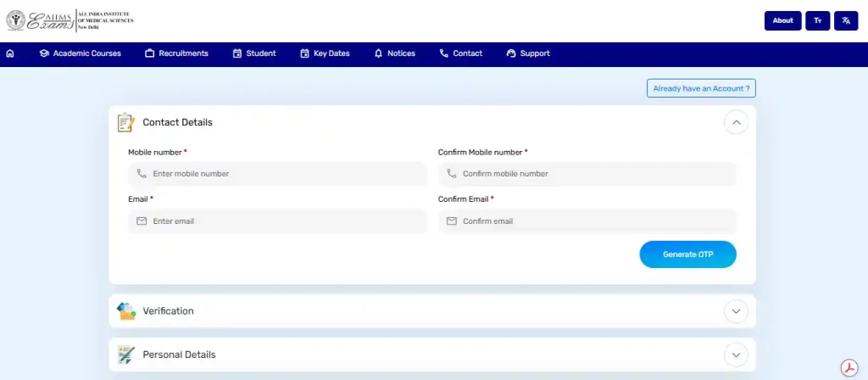The width and height of the screenshot is (868, 380).
Task: Expand the Verification section
Action: coord(737,311)
